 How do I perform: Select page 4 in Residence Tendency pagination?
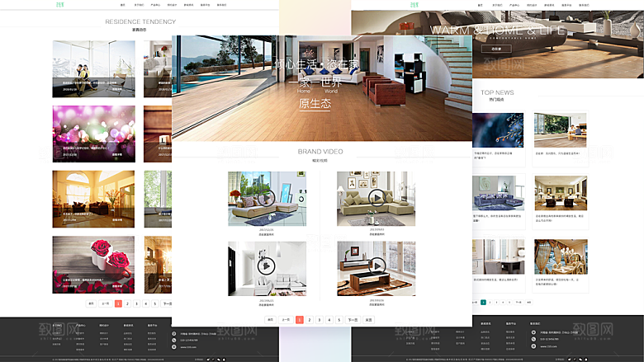[146, 303]
